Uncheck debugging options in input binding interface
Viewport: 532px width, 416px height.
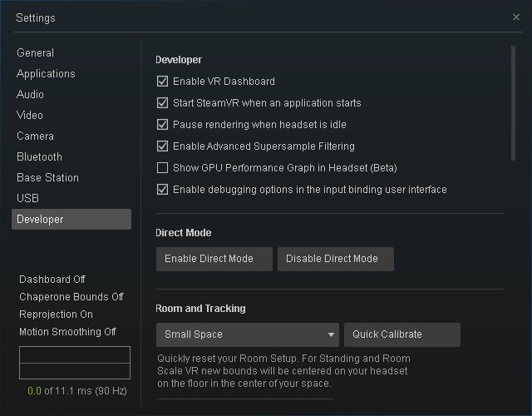tap(162, 190)
